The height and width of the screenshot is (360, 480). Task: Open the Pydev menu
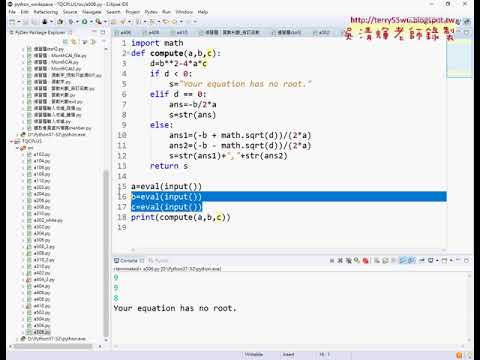click(151, 12)
